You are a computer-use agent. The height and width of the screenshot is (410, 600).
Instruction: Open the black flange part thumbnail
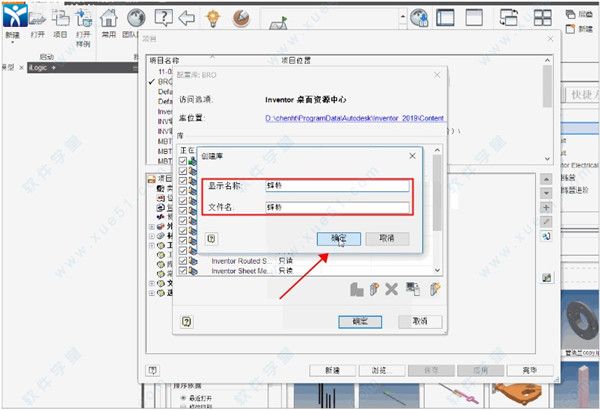581,320
